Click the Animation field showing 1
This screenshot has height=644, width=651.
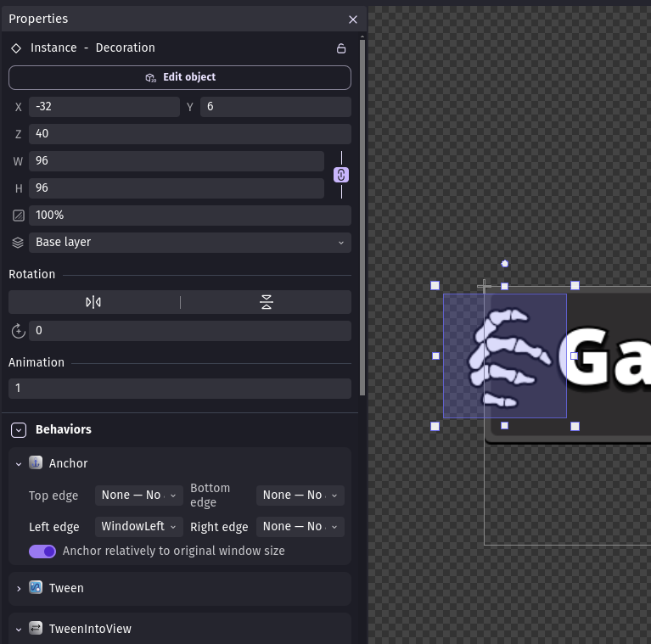[x=180, y=389]
